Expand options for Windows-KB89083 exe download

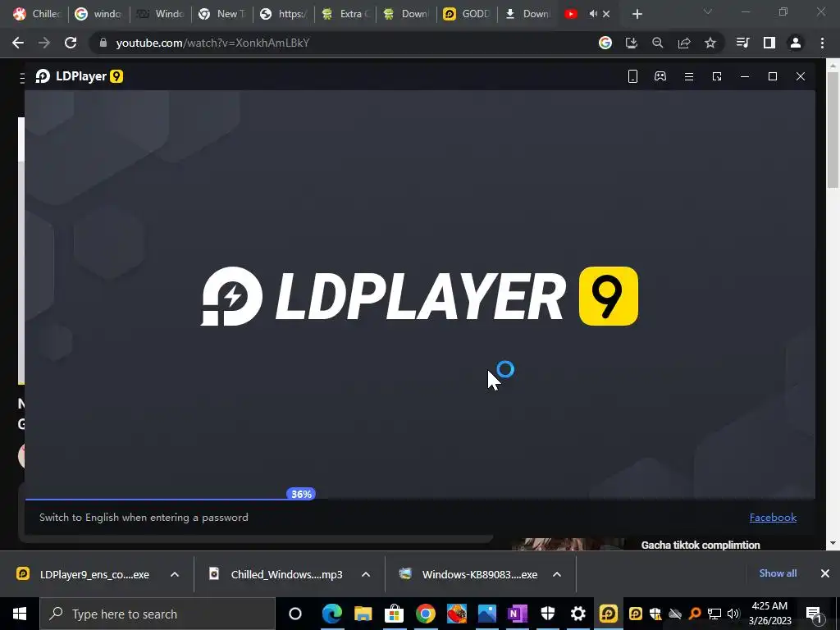tap(557, 574)
